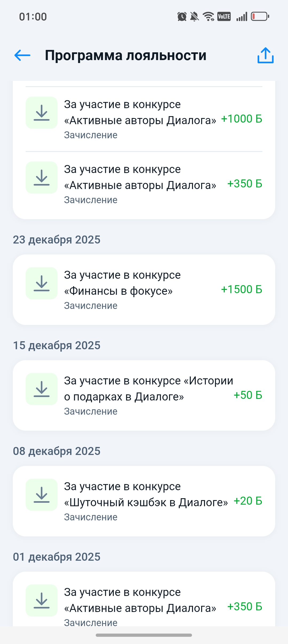
Task: Tap the share icon in the header
Action: tap(265, 55)
